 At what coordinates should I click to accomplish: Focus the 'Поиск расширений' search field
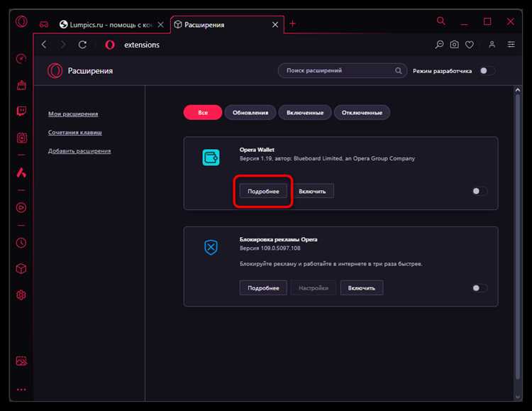(343, 71)
